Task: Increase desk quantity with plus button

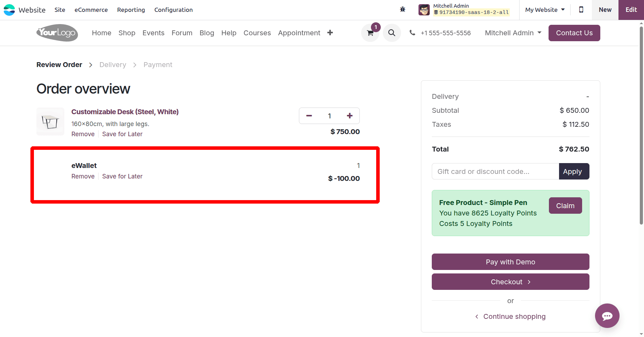Action: (350, 116)
